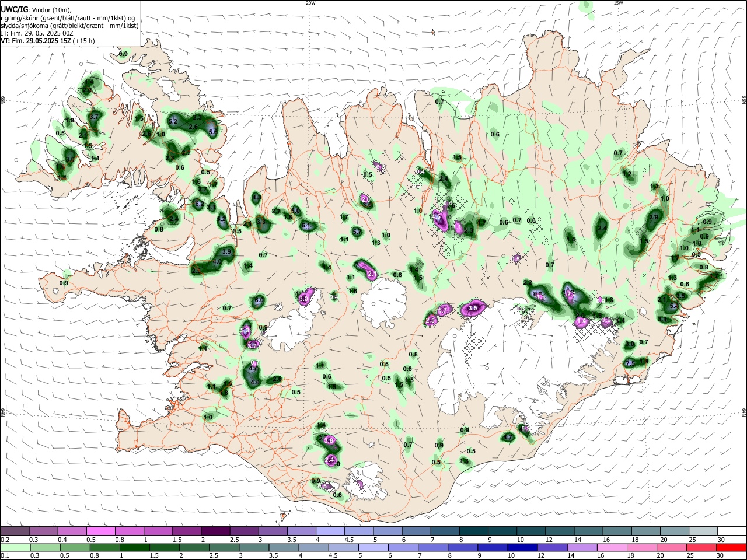The image size is (747, 560).
Task: Click the '15W' longitude label
Action: [x=617, y=3]
